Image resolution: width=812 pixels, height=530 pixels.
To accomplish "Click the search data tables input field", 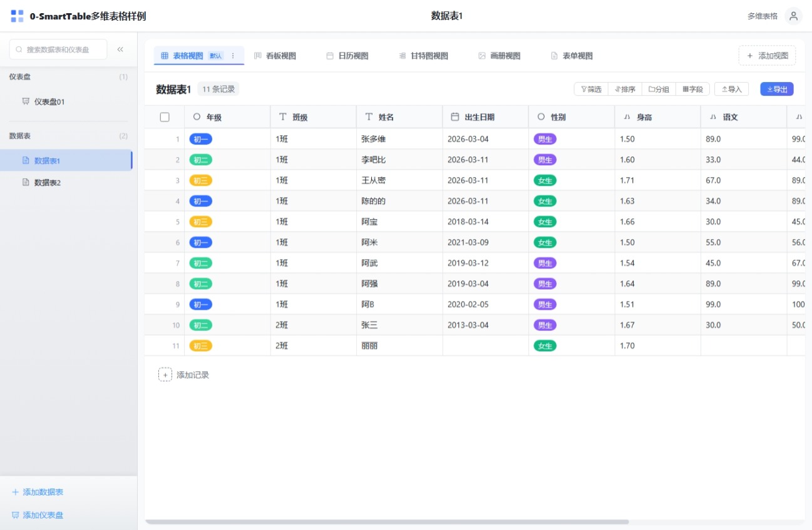I will click(x=58, y=49).
